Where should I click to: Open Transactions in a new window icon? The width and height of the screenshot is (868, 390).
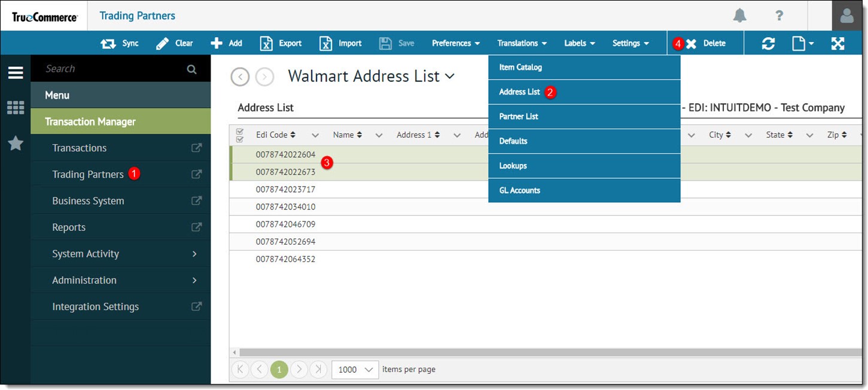[196, 148]
